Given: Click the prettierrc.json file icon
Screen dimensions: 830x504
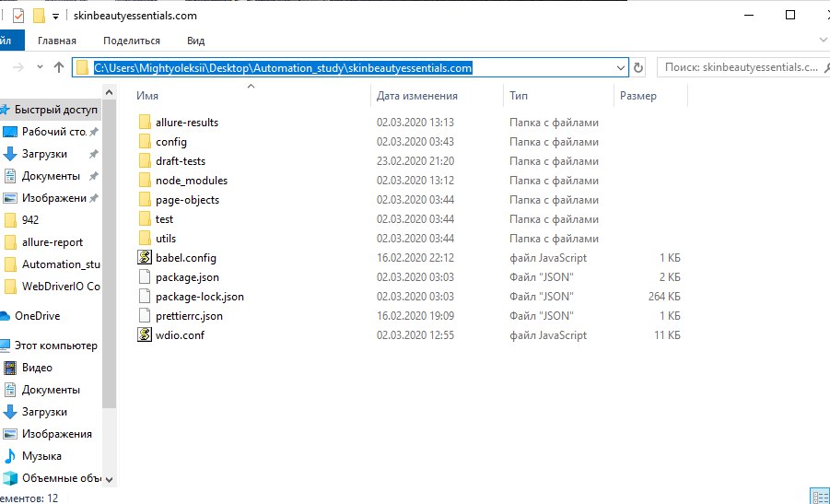Looking at the screenshot, I should pos(145,315).
